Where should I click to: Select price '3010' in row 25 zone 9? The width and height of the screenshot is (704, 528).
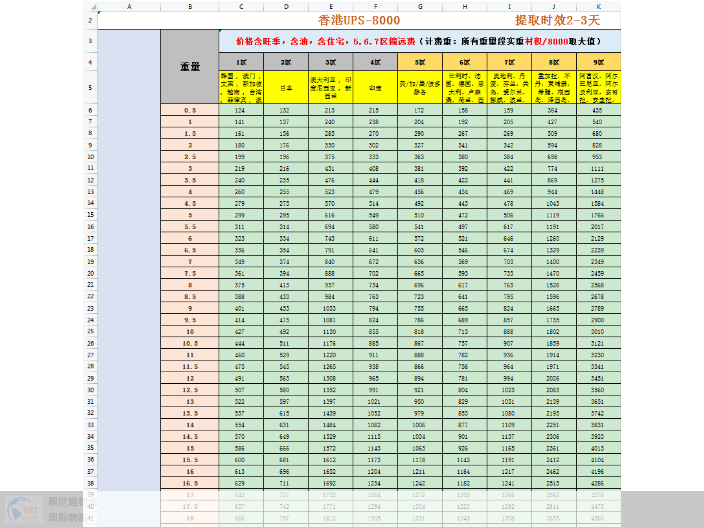[x=598, y=332]
